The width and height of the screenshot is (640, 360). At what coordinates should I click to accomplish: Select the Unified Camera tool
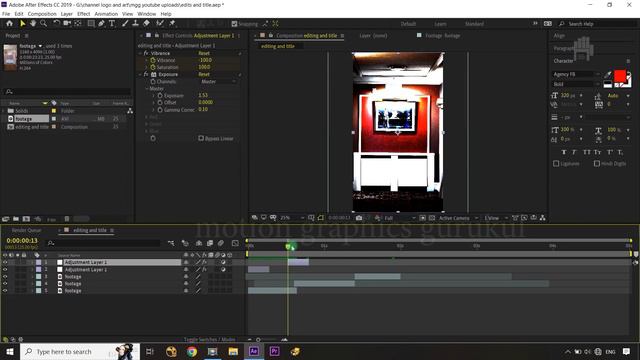coord(67,24)
